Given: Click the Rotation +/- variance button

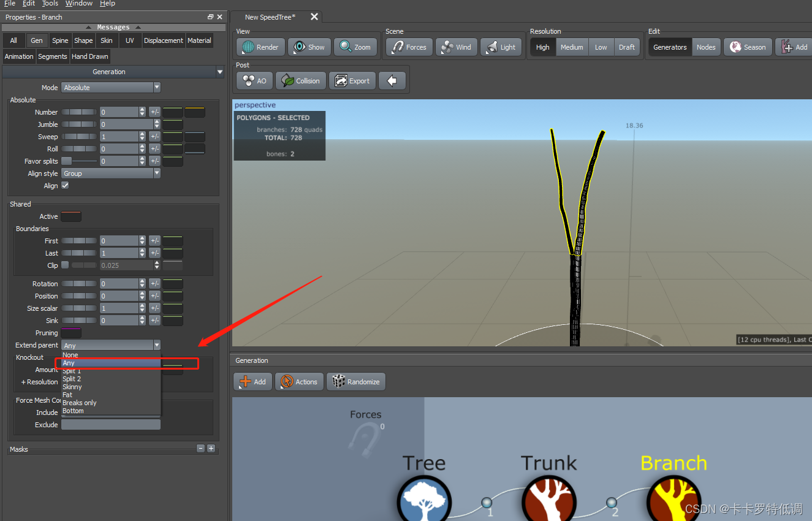Looking at the screenshot, I should [x=154, y=284].
